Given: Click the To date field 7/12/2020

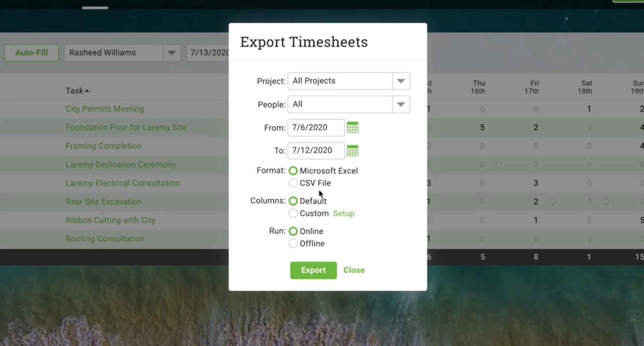Looking at the screenshot, I should tap(316, 150).
